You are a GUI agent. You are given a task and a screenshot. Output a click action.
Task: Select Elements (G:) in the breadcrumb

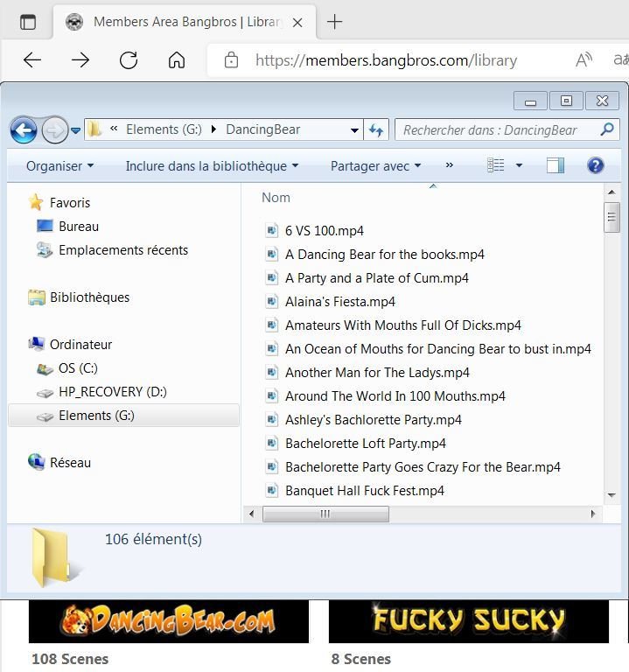click(164, 129)
